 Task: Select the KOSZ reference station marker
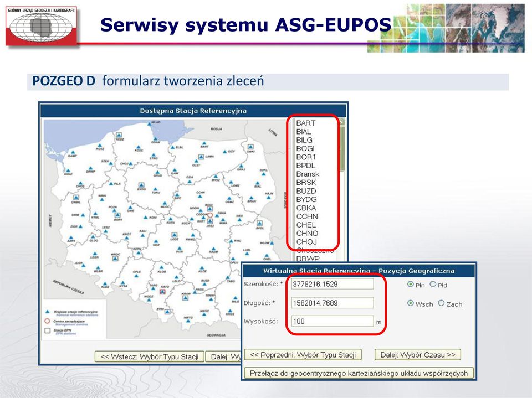pos(100,145)
